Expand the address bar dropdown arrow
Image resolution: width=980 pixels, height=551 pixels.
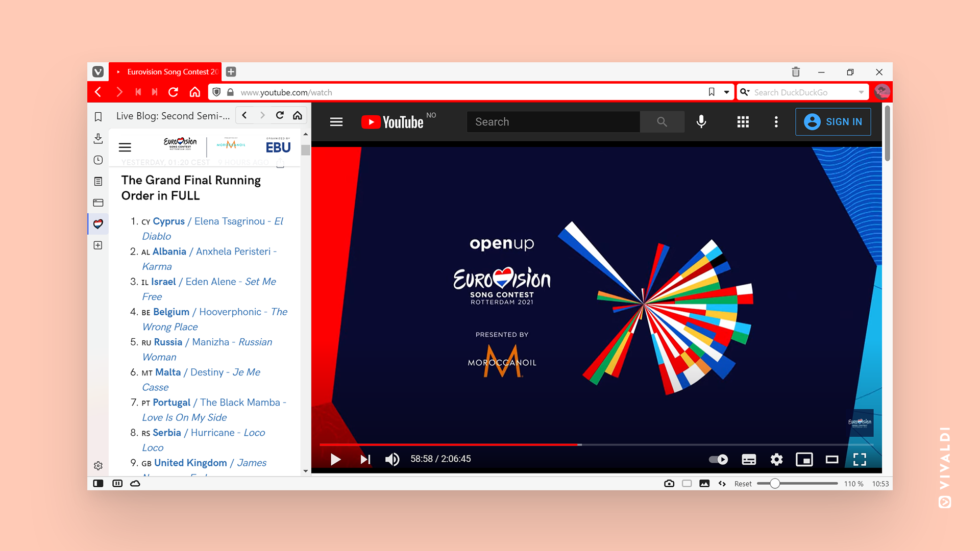[x=726, y=92]
